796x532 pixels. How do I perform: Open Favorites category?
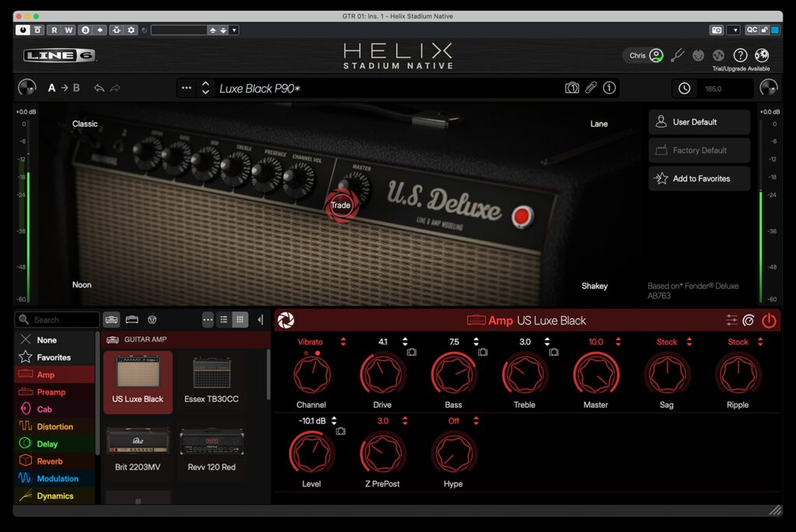click(55, 357)
